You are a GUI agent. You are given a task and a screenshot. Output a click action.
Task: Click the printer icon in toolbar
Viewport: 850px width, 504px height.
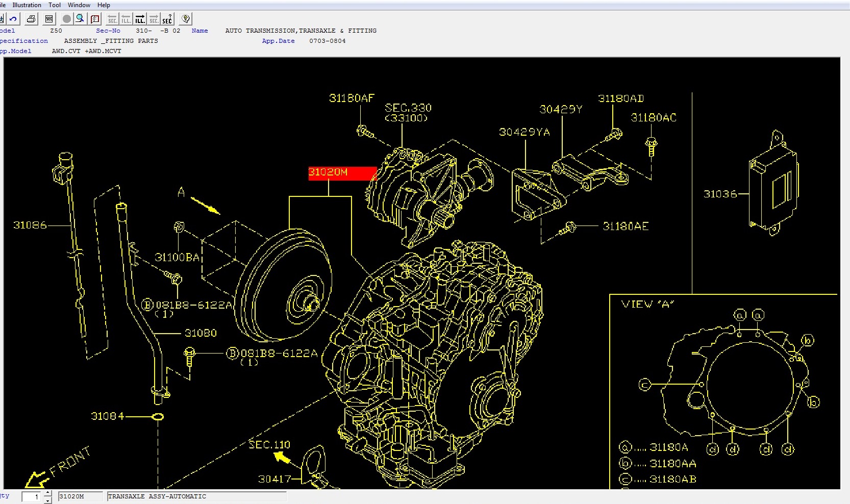tap(31, 19)
